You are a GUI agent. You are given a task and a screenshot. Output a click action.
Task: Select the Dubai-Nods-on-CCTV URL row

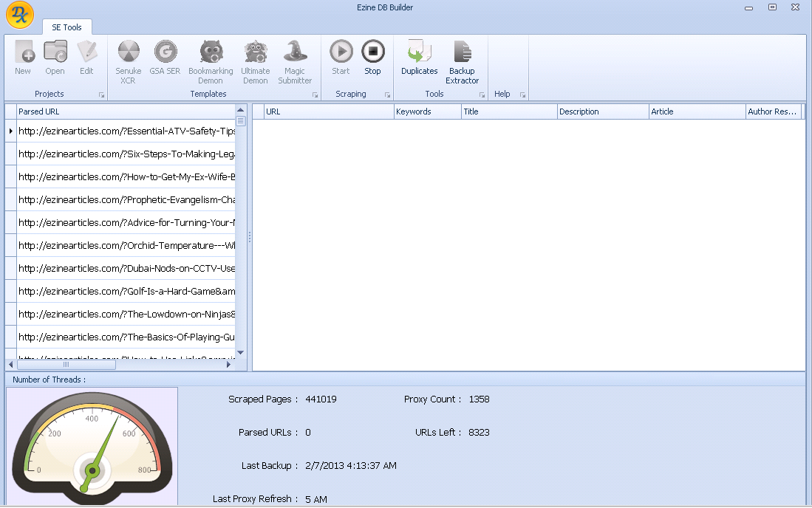click(x=126, y=269)
